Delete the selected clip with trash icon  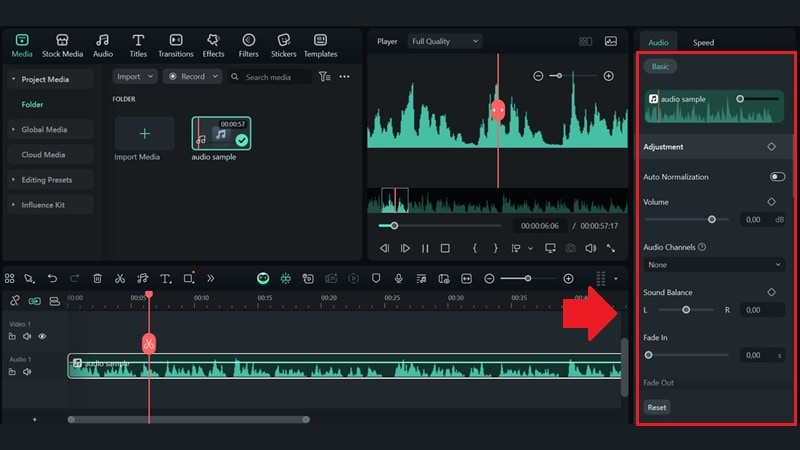[x=97, y=279]
